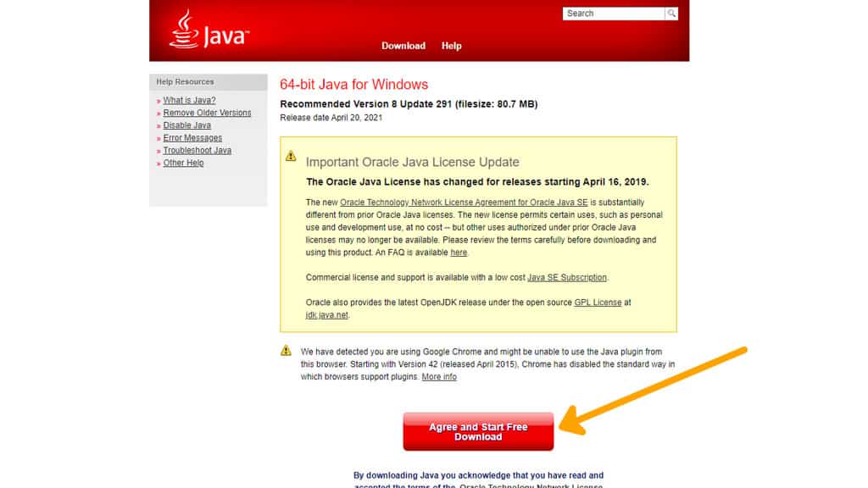This screenshot has height=488, width=868.
Task: Open the More info link about Chrome
Action: point(439,377)
